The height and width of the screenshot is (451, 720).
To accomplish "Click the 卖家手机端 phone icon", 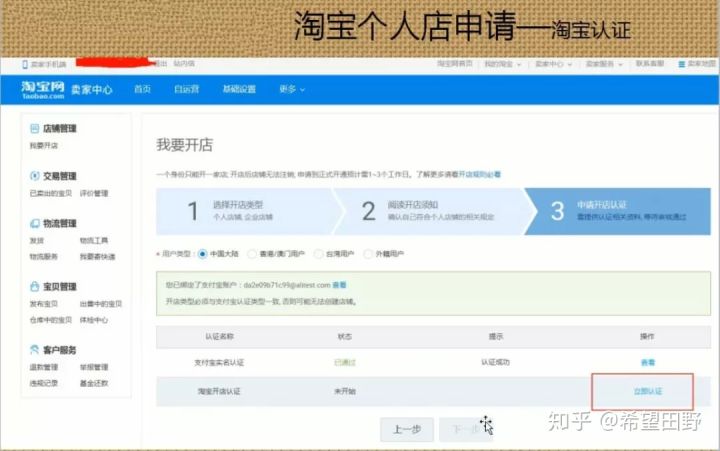I will tap(25, 64).
